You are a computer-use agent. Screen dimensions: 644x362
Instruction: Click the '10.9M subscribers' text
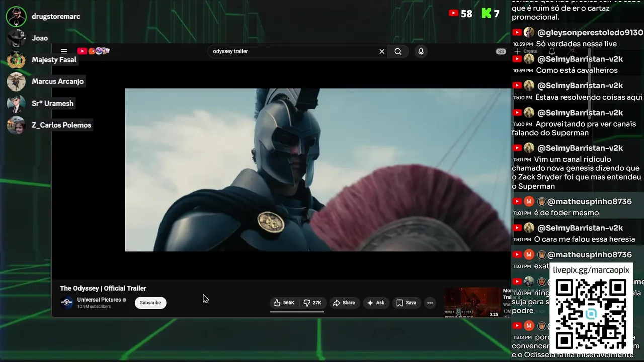(94, 307)
